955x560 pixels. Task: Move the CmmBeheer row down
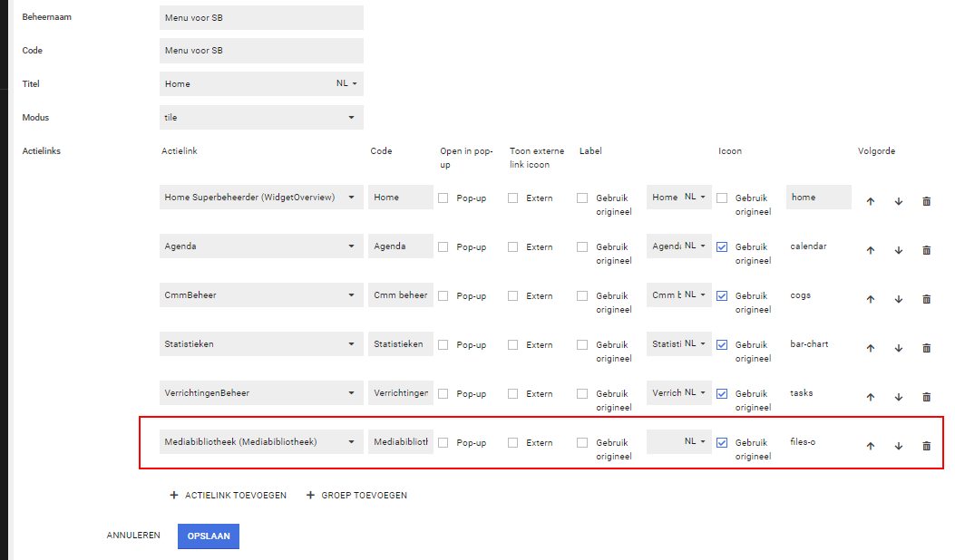(898, 299)
